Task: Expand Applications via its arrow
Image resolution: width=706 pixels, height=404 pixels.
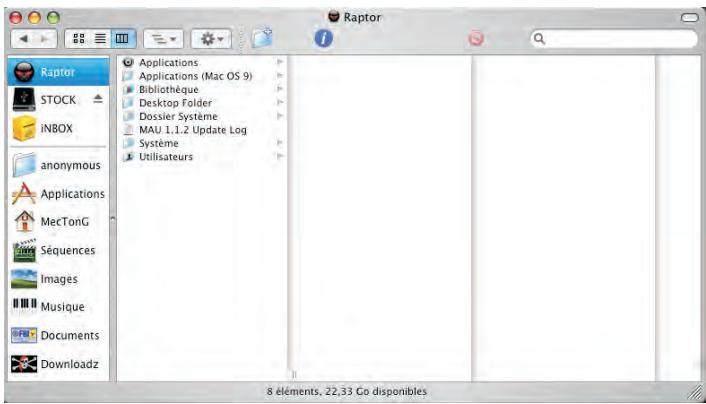Action: pyautogui.click(x=280, y=62)
